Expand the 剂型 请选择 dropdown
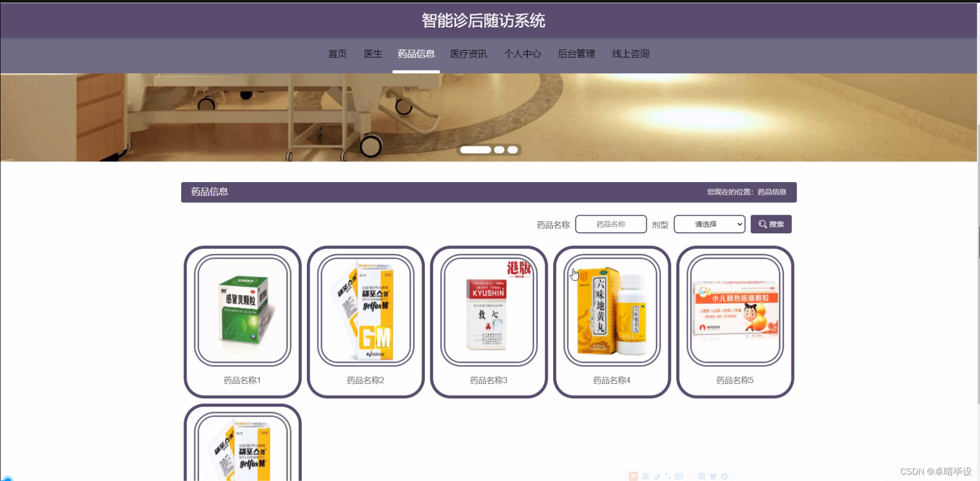This screenshot has height=481, width=980. [x=709, y=224]
